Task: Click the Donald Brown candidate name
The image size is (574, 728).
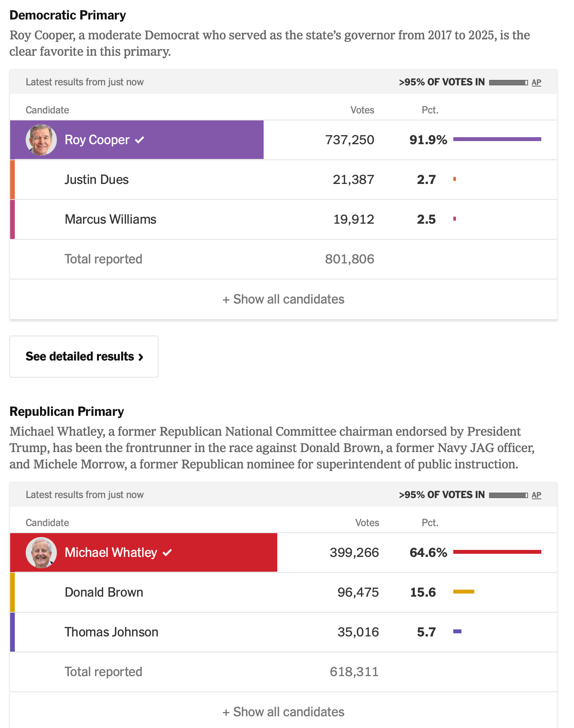Action: click(x=104, y=592)
